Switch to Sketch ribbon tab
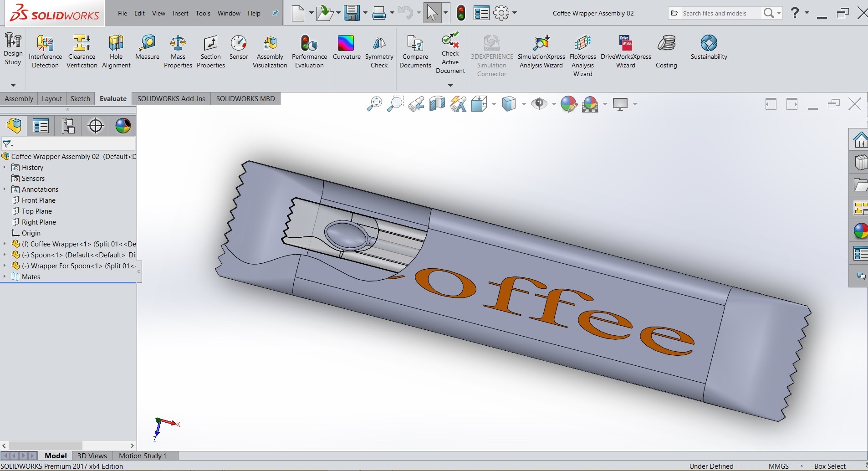 tap(80, 99)
